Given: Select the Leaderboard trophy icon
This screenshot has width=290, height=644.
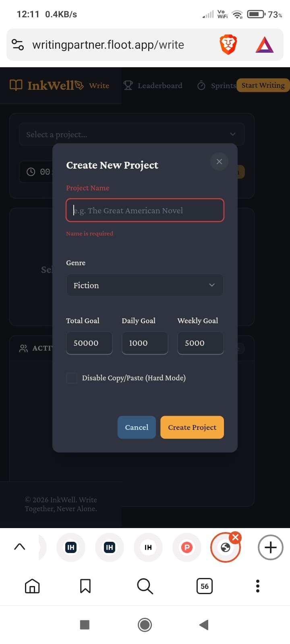Looking at the screenshot, I should tap(128, 85).
